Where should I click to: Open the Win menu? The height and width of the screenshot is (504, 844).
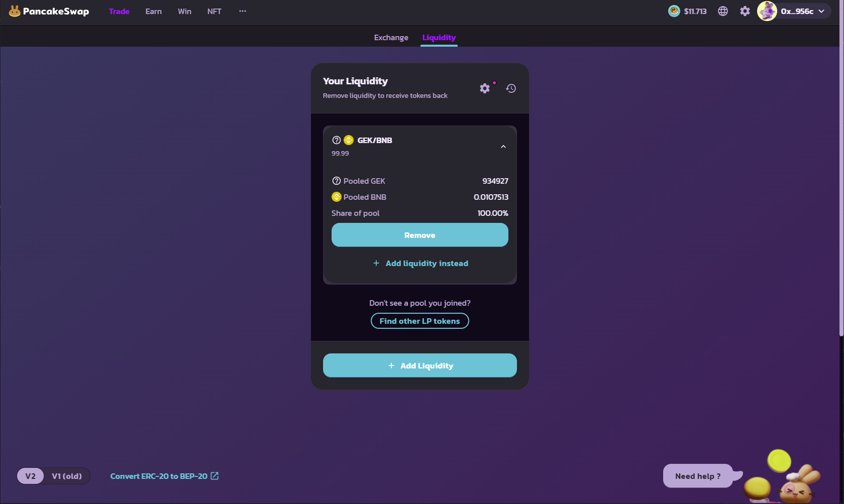[184, 11]
